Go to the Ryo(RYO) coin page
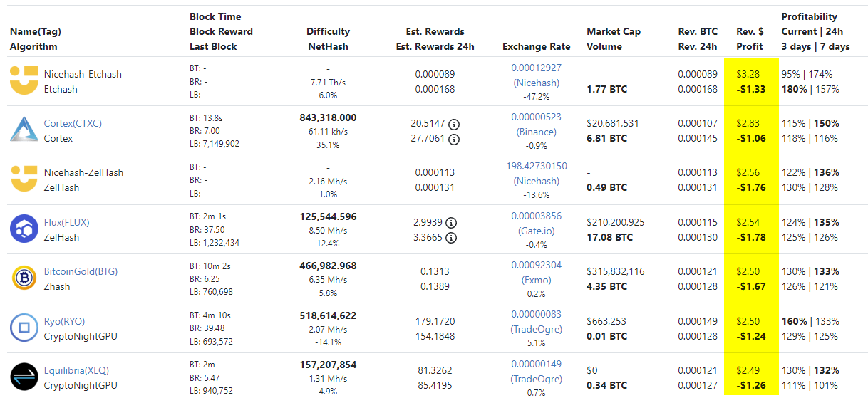The height and width of the screenshot is (403, 868). 64,321
